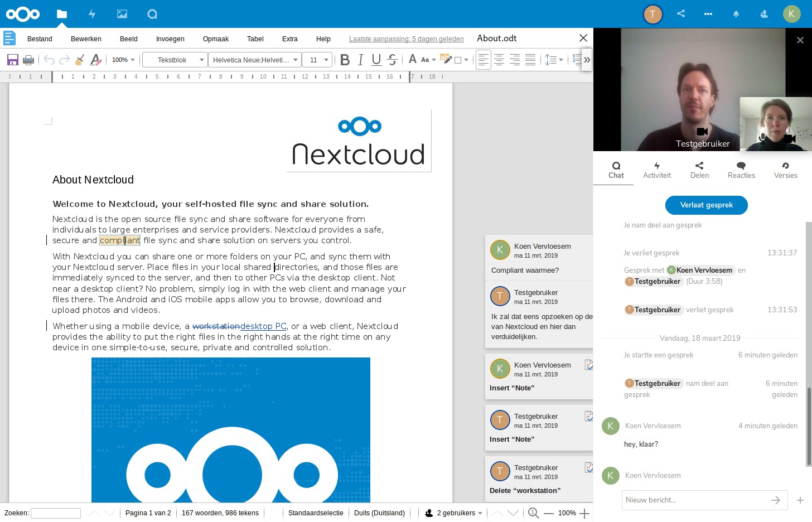Expand the hidden toolbar items chevron
Screen dimensions: 812x522
[587, 60]
